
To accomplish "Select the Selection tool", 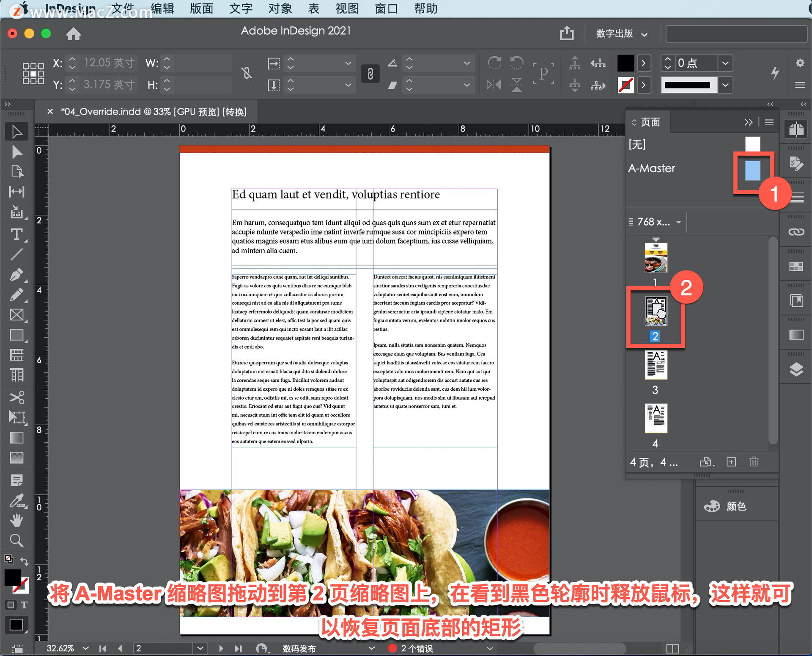I will click(x=16, y=132).
